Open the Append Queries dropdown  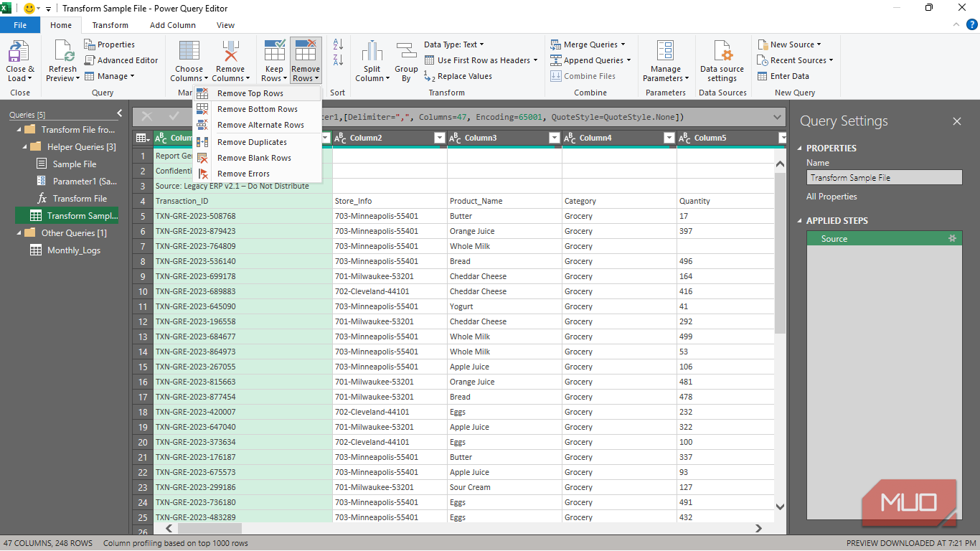click(x=590, y=60)
